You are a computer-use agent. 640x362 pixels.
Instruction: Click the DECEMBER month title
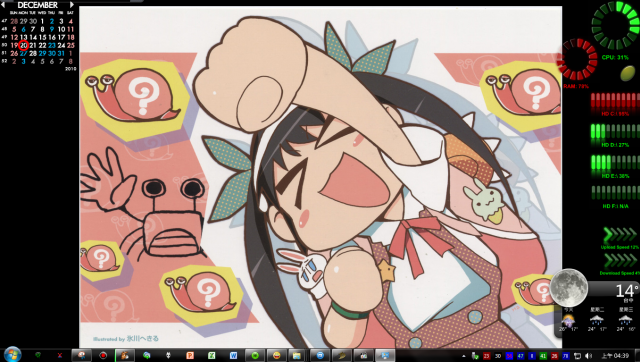(x=38, y=5)
